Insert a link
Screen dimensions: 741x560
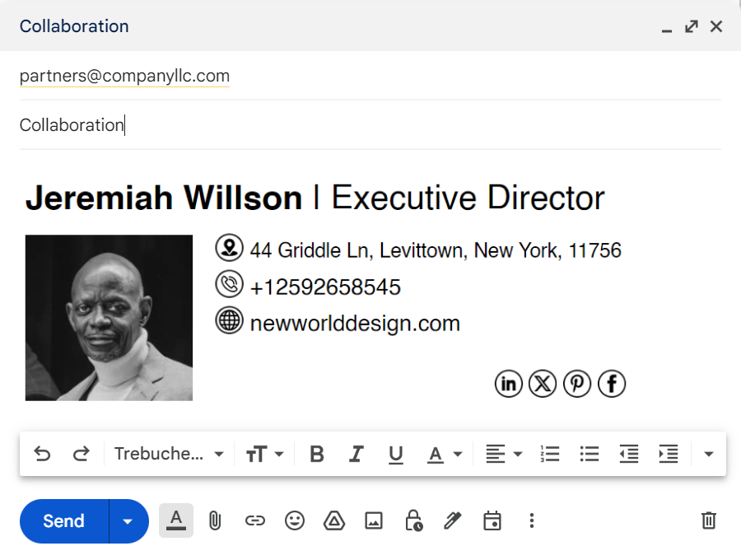254,520
